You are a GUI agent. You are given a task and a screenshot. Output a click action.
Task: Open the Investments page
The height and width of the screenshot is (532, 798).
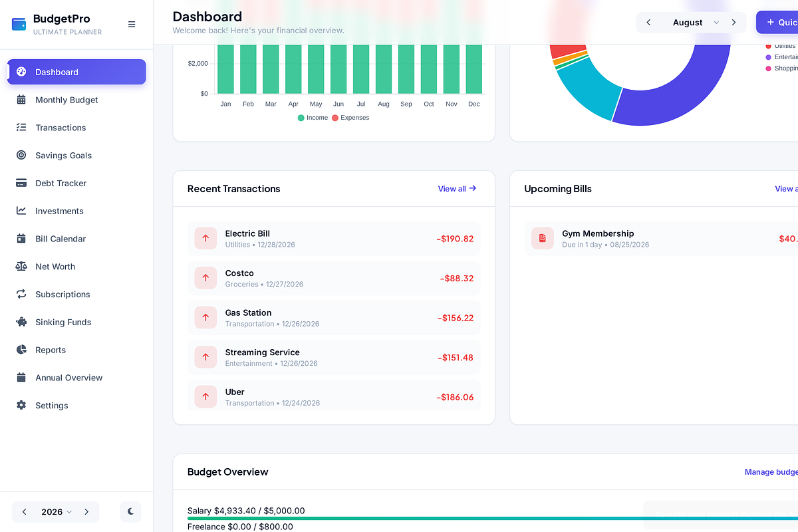(76, 211)
